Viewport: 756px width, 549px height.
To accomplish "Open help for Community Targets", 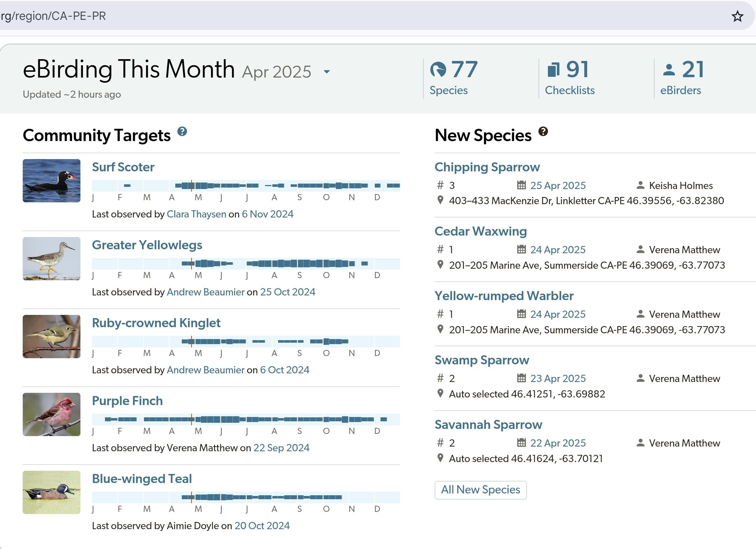I will click(182, 132).
